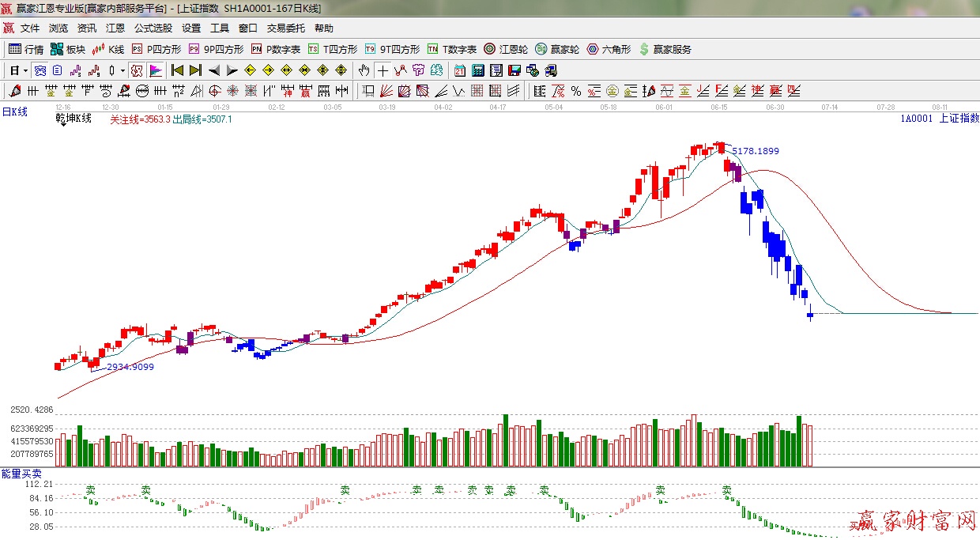The height and width of the screenshot is (540, 980).
Task: Open the 板块 sector panel
Action: (x=67, y=49)
